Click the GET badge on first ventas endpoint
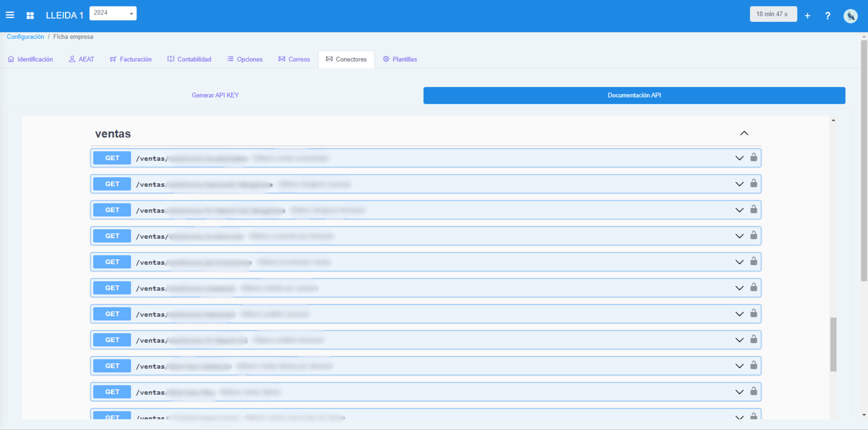 pyautogui.click(x=112, y=158)
